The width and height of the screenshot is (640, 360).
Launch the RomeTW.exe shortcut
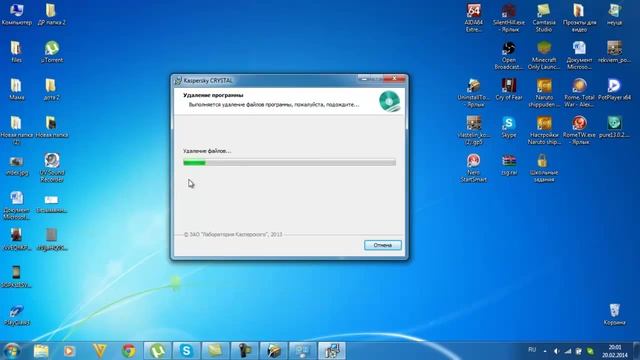click(579, 130)
